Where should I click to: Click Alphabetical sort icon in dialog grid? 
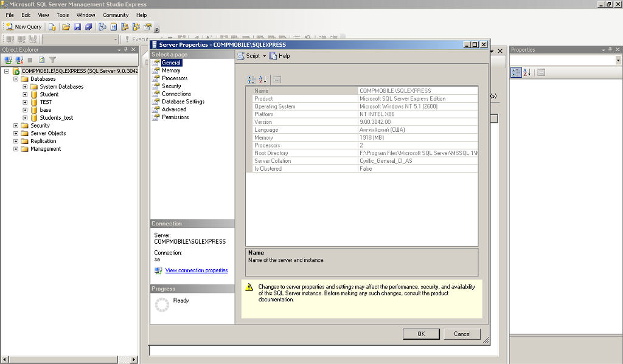263,80
